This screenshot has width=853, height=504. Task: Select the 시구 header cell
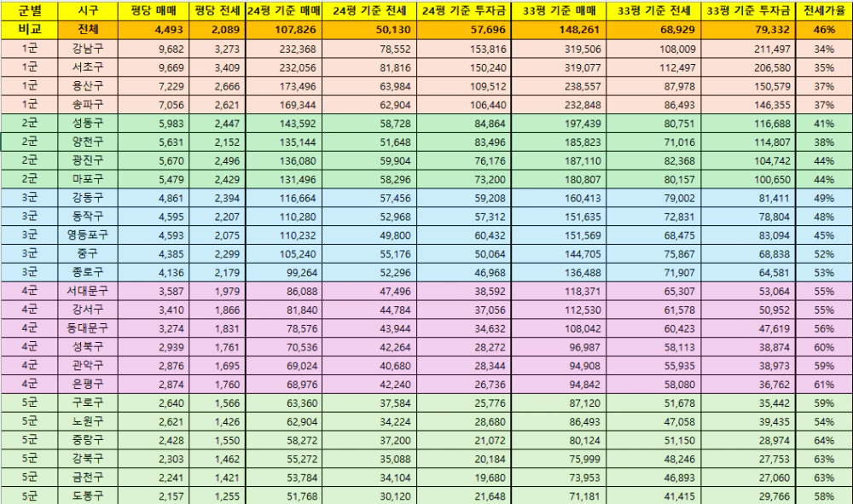(x=88, y=11)
